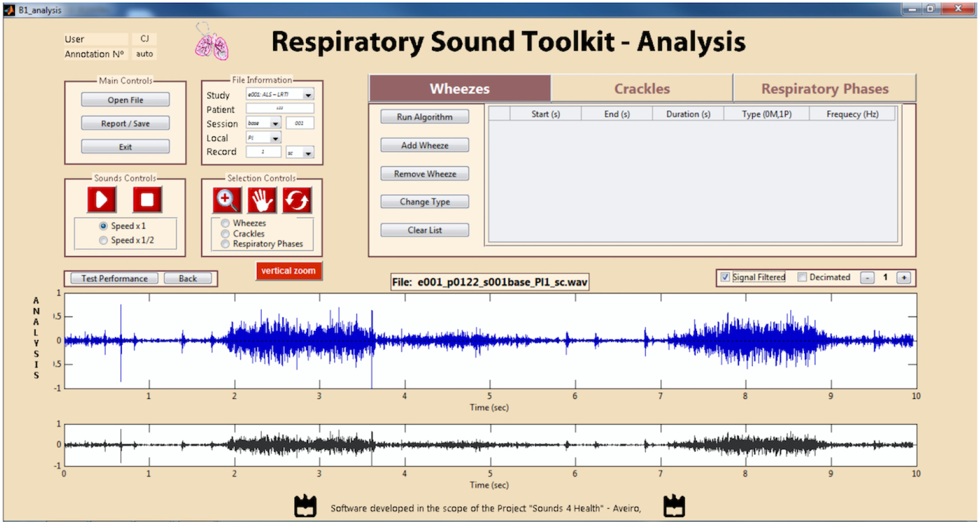Open the Local dropdown

(275, 137)
